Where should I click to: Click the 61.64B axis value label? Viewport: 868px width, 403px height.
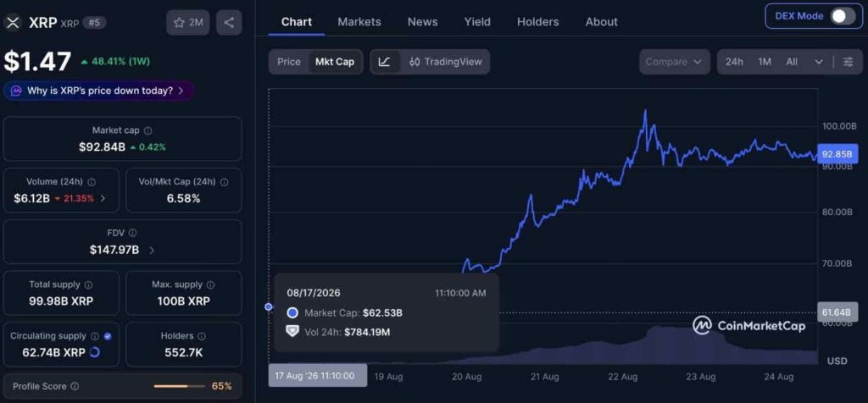(837, 312)
